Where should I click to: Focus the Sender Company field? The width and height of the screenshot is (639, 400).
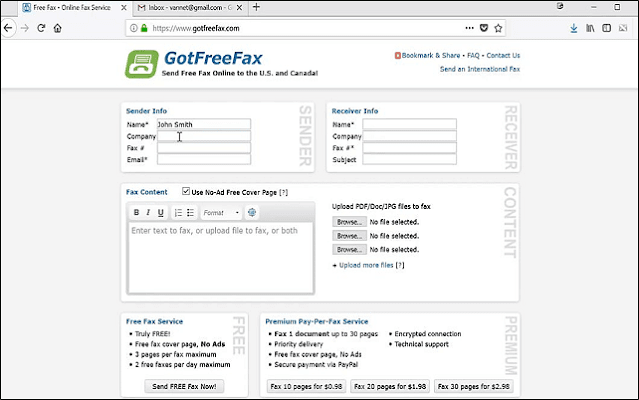coord(204,136)
